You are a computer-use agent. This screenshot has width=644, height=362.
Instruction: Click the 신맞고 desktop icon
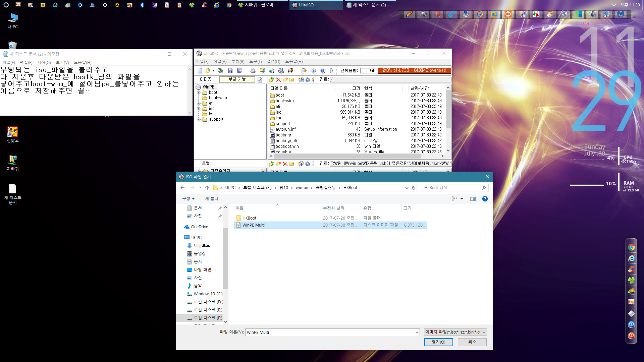click(x=13, y=134)
